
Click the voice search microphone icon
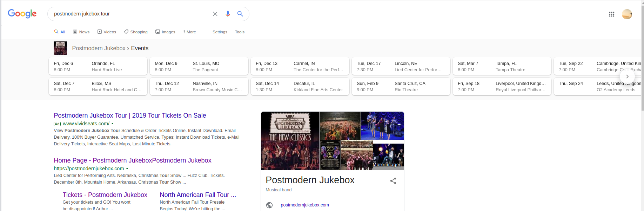228,14
